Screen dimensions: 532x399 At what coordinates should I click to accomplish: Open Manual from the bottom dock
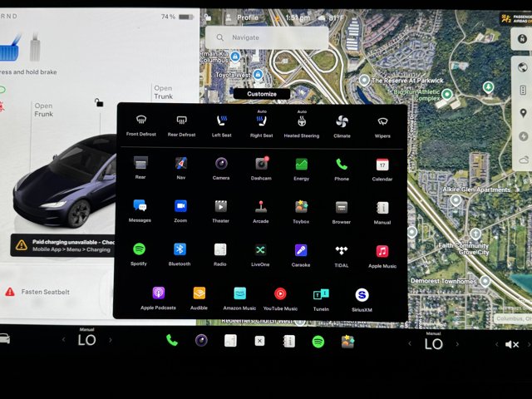[288, 342]
